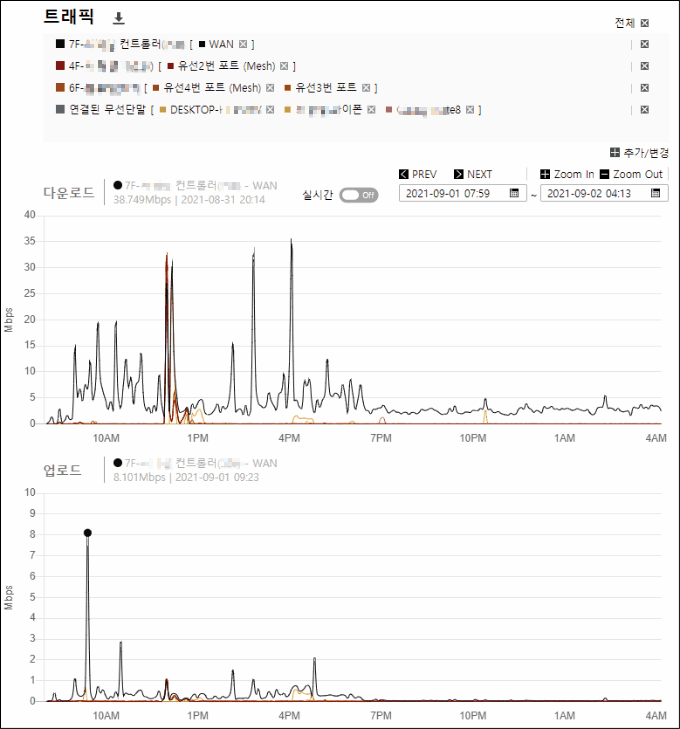680x729 pixels.
Task: Go to NEXT time range
Action: (473, 174)
